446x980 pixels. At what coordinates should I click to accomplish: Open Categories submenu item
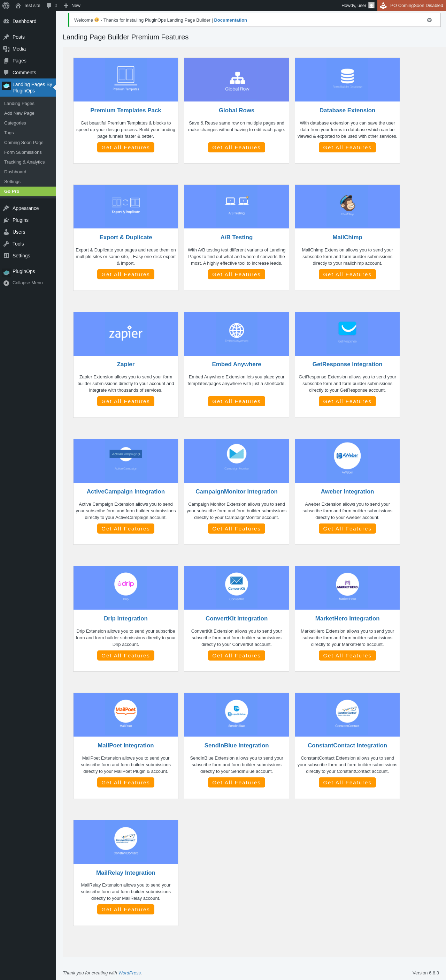click(x=15, y=123)
